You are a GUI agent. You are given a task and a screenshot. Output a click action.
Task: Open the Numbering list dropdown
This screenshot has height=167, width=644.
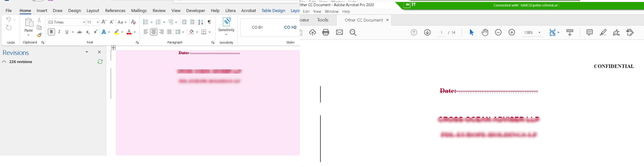pos(164,22)
